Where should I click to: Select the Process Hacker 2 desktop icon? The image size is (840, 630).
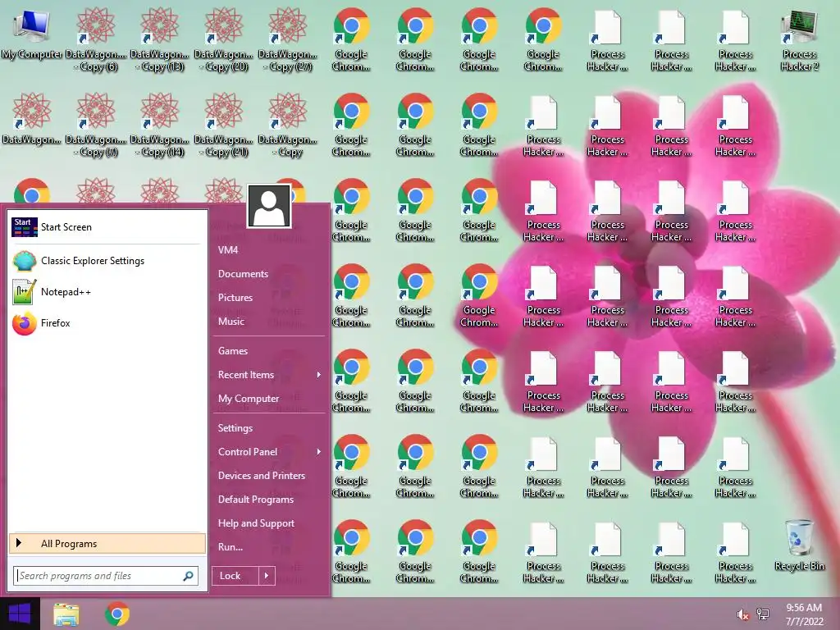point(799,40)
